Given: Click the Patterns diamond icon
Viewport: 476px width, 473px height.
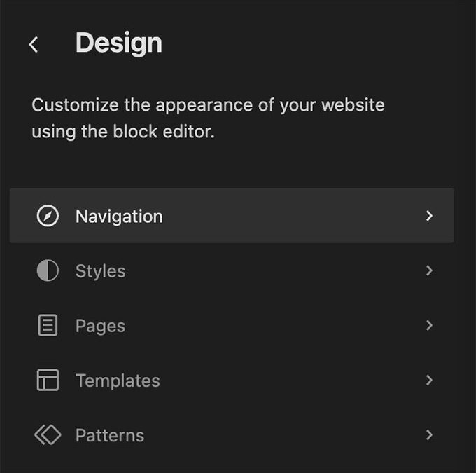Looking at the screenshot, I should [48, 434].
